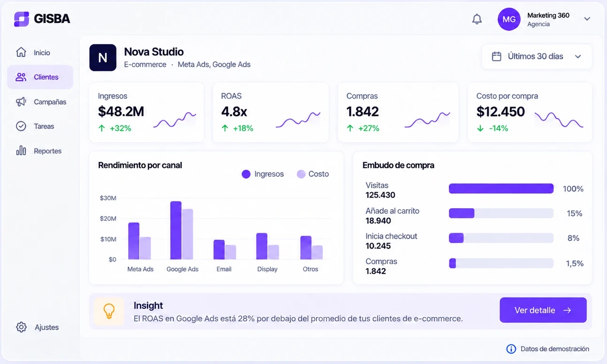The width and height of the screenshot is (607, 364).
Task: Click the 18.940 cart additions figure
Action: [378, 220]
